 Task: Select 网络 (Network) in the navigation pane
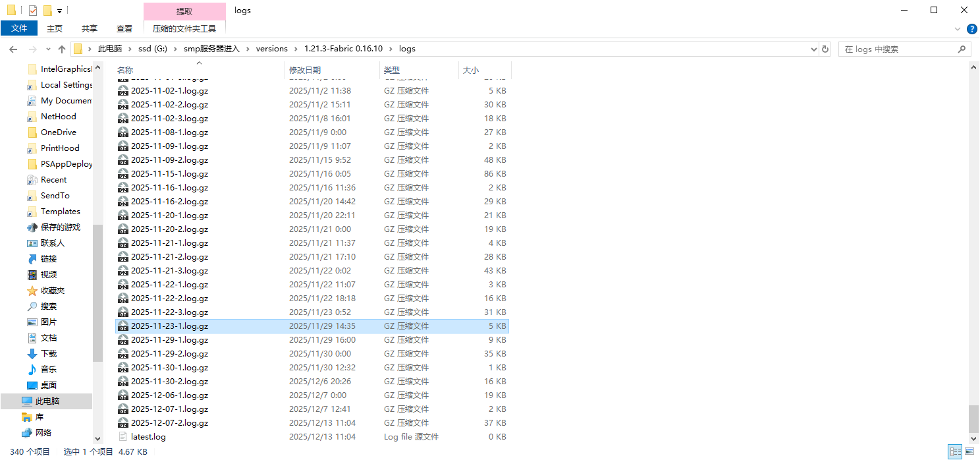(x=44, y=433)
